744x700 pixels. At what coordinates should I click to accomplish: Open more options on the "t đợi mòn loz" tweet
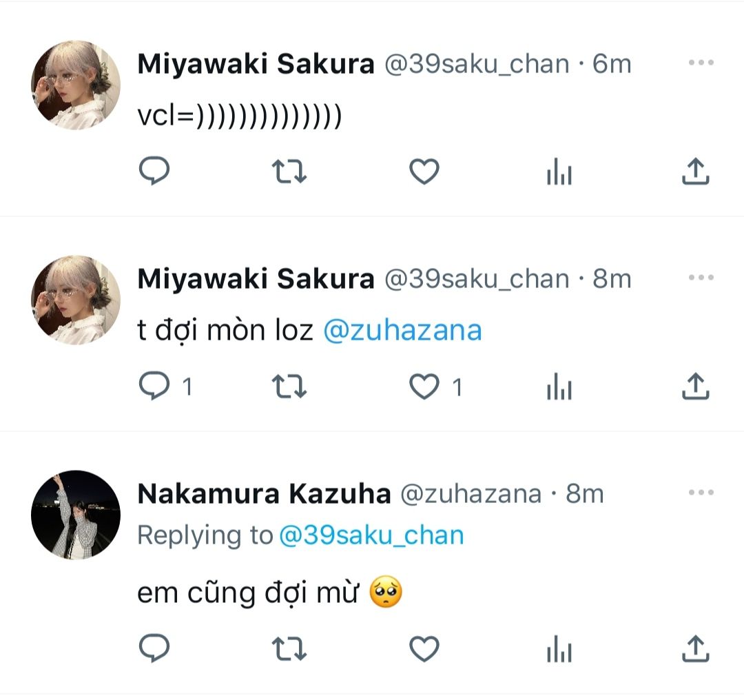pyautogui.click(x=701, y=278)
